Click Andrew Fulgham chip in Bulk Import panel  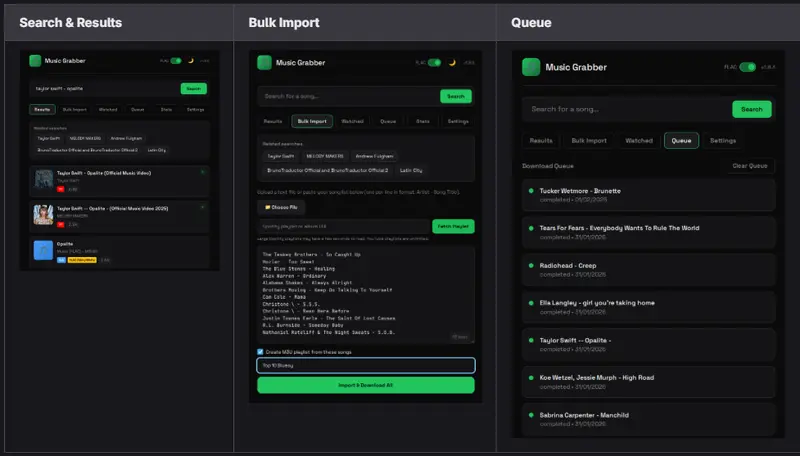coord(374,156)
